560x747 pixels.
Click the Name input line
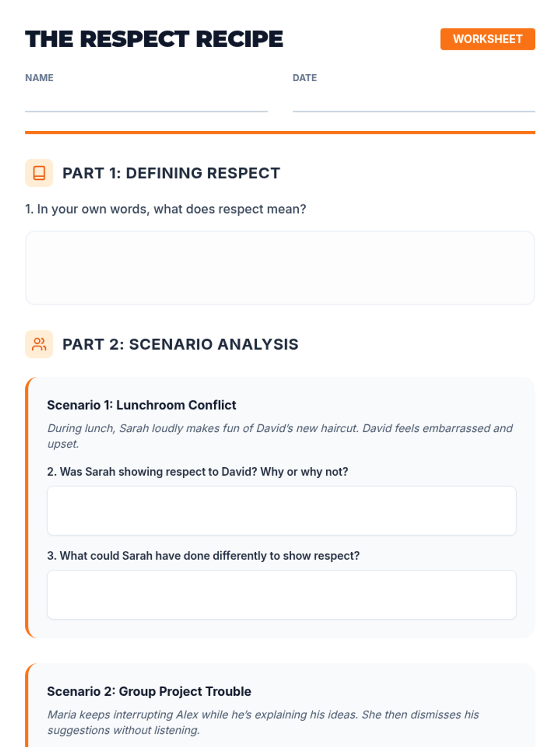pyautogui.click(x=146, y=103)
